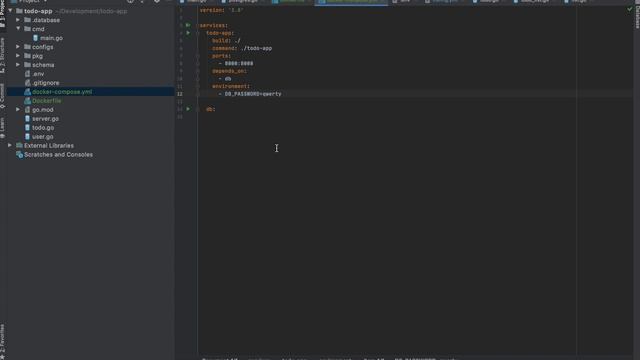Expand the pkg folder
Image resolution: width=640 pixels, height=360 pixels.
[18, 56]
